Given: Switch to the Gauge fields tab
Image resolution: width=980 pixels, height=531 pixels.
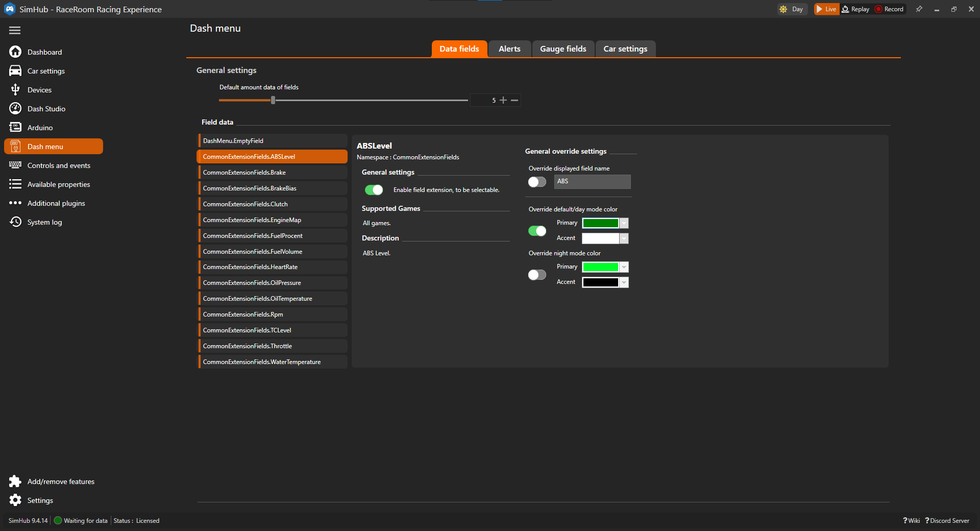Looking at the screenshot, I should (x=563, y=49).
